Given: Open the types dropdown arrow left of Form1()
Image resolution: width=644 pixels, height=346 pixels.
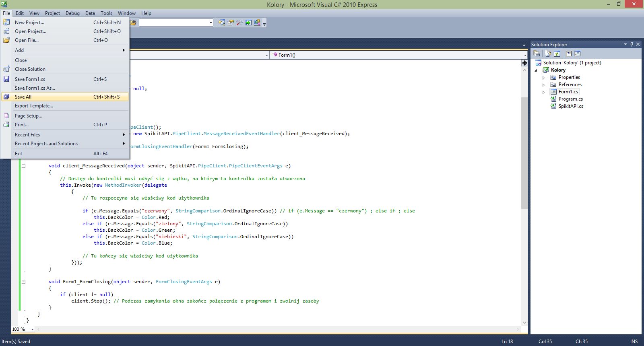Looking at the screenshot, I should pos(266,55).
